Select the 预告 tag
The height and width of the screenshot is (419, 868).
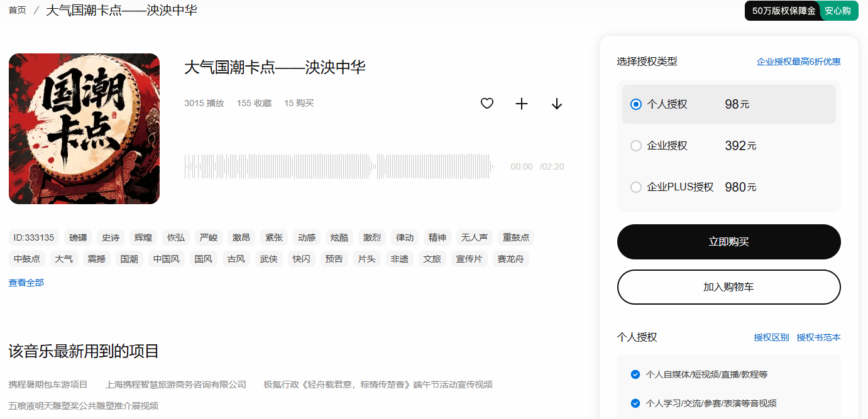coord(334,259)
